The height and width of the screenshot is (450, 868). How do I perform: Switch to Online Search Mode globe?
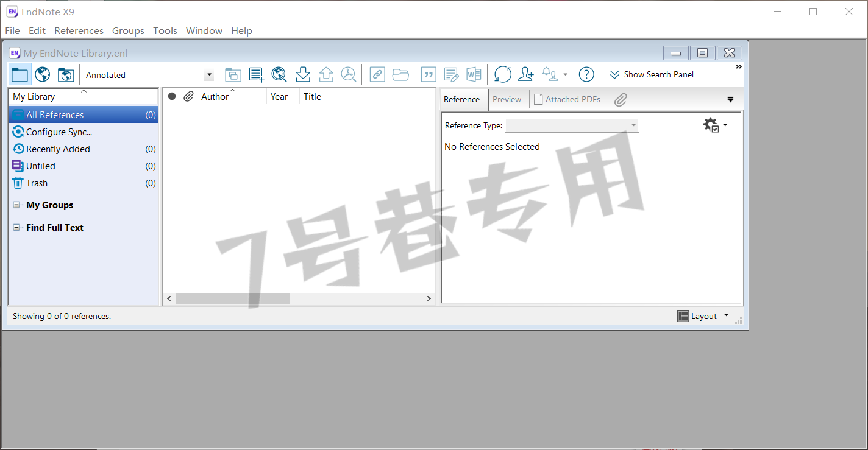[43, 75]
